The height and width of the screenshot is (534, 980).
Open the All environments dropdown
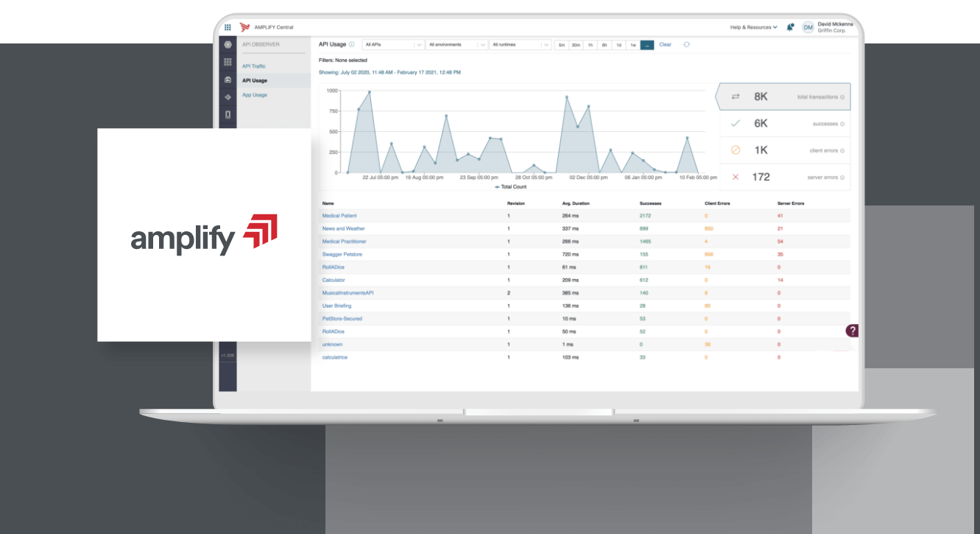(456, 45)
